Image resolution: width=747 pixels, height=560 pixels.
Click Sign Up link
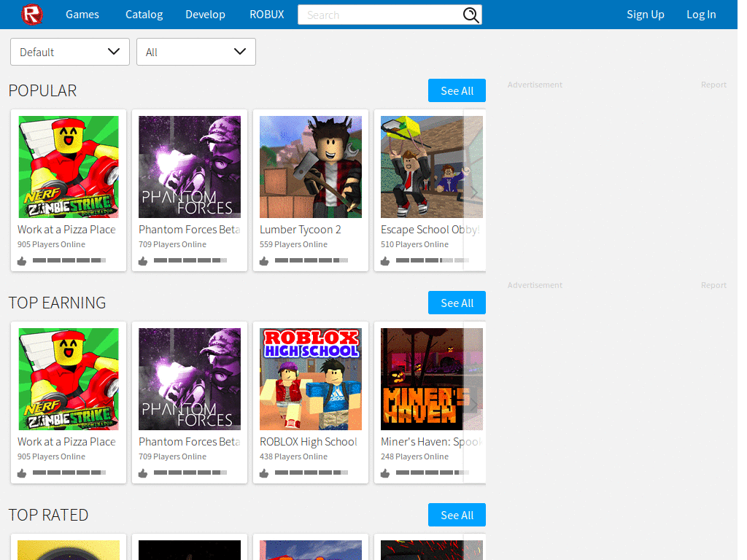pyautogui.click(x=646, y=15)
